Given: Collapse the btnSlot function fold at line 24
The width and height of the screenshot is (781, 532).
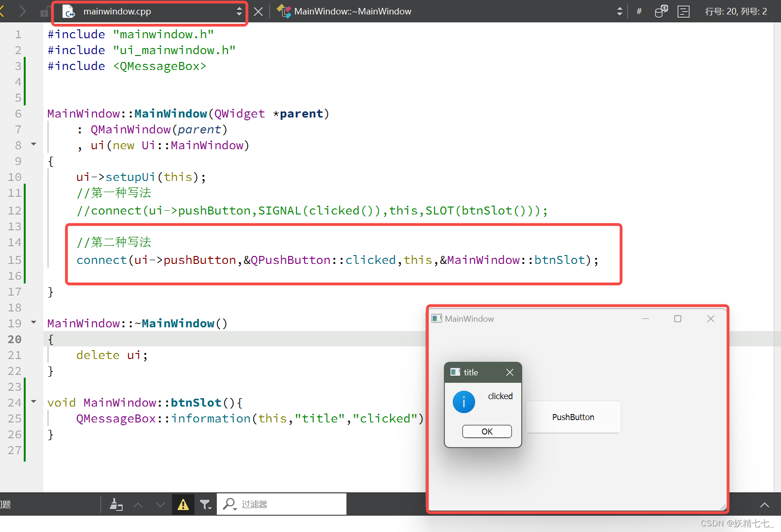Looking at the screenshot, I should (34, 402).
